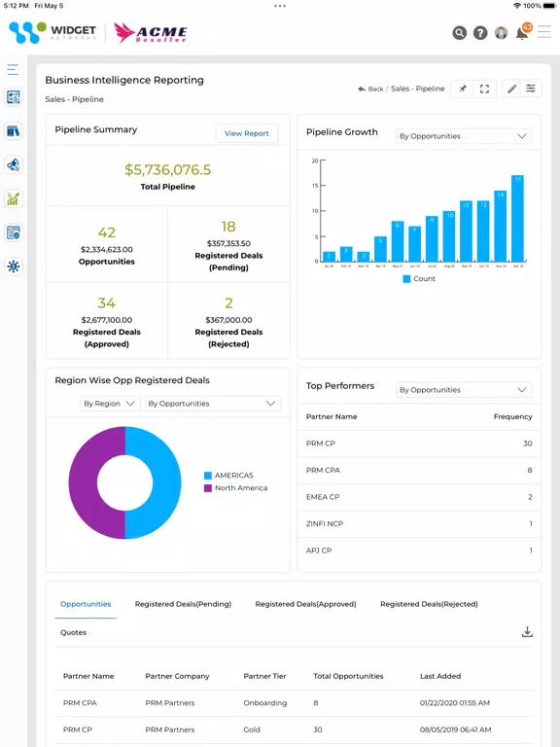
Task: Toggle the Count legend in Pipeline Growth
Action: [x=419, y=279]
